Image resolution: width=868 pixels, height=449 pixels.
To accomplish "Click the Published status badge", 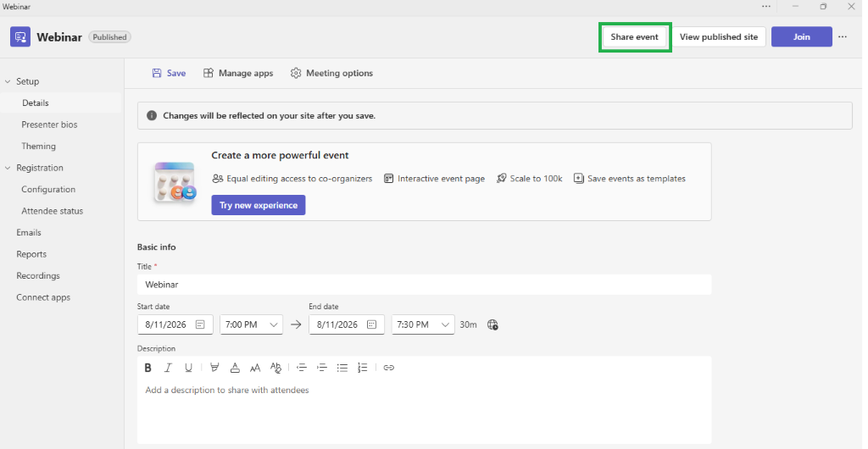I will [109, 37].
